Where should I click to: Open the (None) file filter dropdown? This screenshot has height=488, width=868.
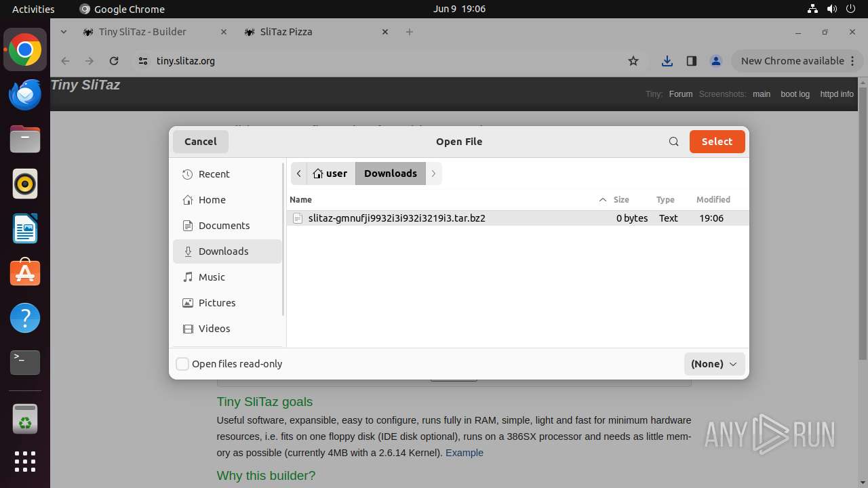tap(714, 364)
